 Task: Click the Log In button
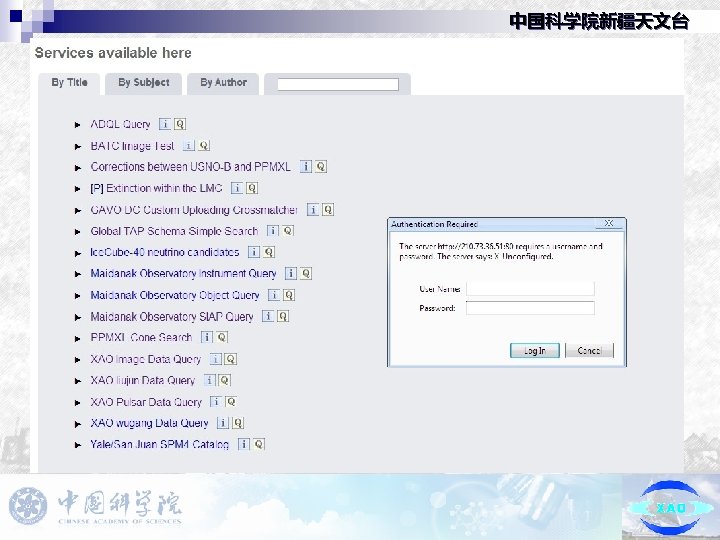pyautogui.click(x=535, y=351)
